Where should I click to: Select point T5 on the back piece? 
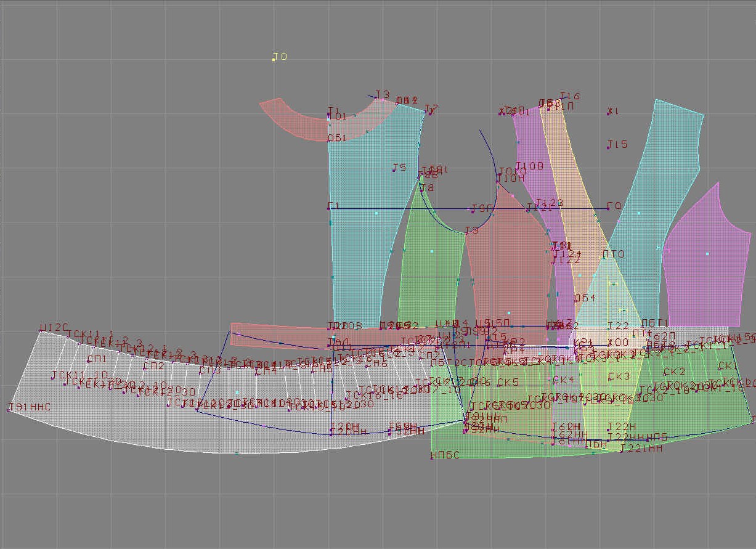[x=394, y=170]
